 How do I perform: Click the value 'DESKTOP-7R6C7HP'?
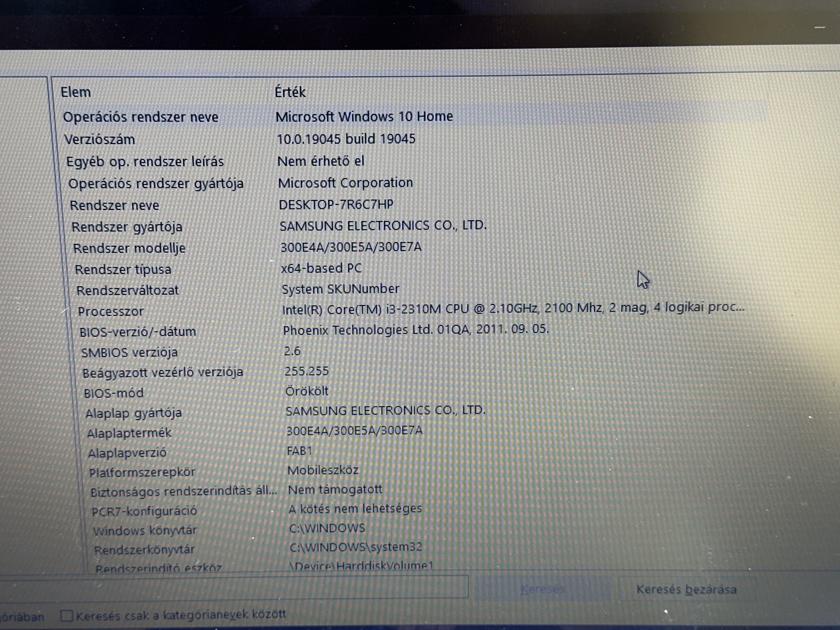(336, 204)
